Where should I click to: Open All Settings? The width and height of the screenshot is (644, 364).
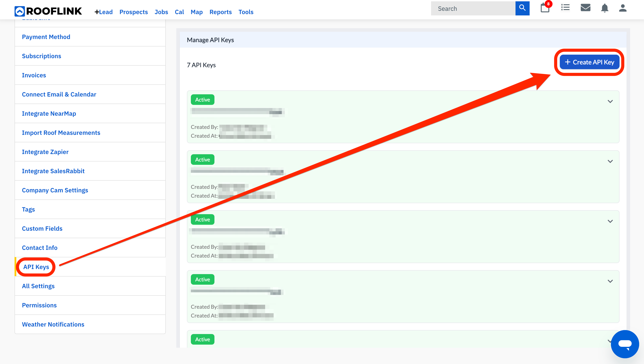tap(90, 286)
